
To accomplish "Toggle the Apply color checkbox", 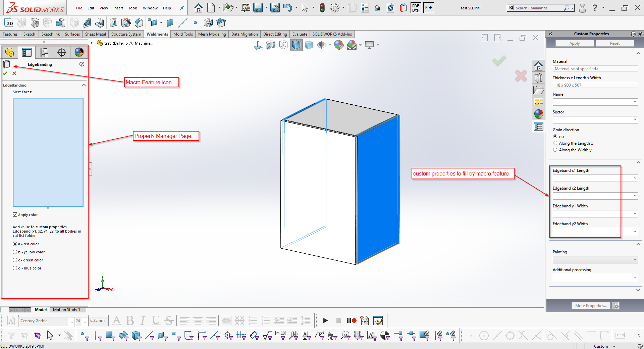I will pyautogui.click(x=15, y=214).
